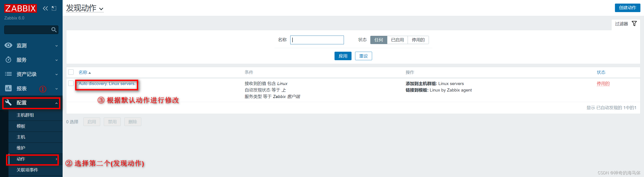Tick checkbox for Auto discovery. Linux servers.

point(71,83)
